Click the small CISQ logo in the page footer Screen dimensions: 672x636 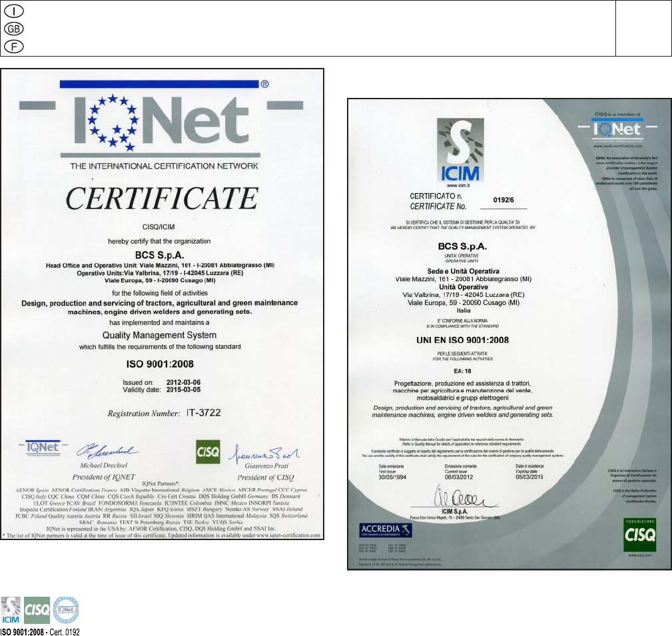pyautogui.click(x=37, y=610)
